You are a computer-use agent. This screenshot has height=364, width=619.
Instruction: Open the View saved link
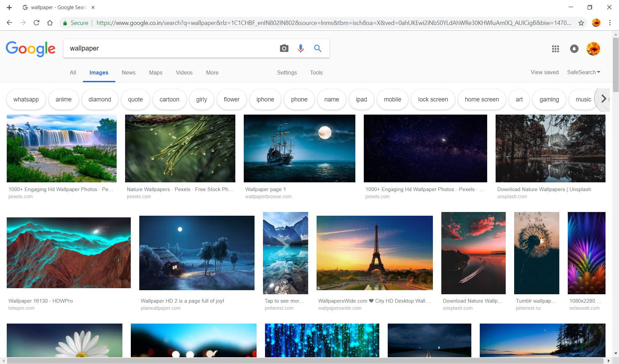544,72
